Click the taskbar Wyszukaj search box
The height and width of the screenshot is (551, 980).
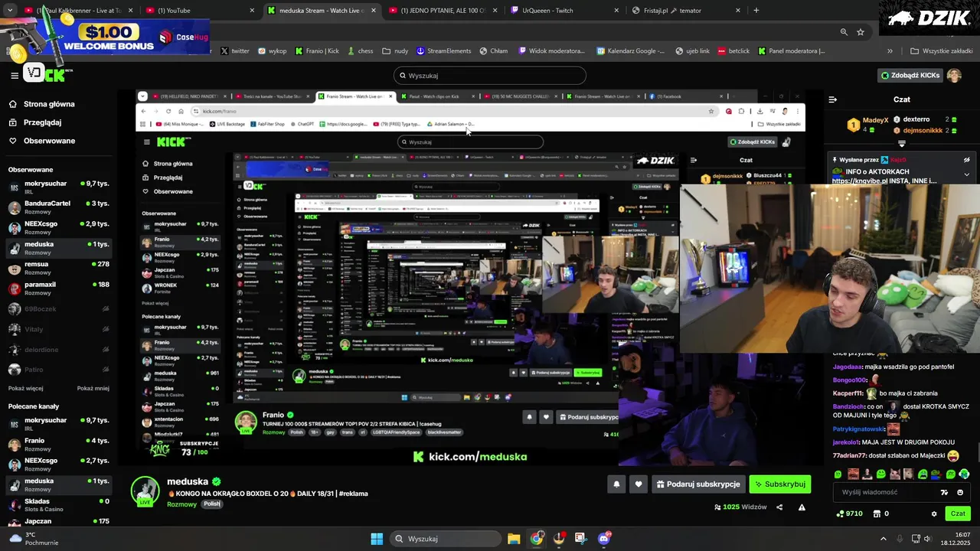pos(444,539)
